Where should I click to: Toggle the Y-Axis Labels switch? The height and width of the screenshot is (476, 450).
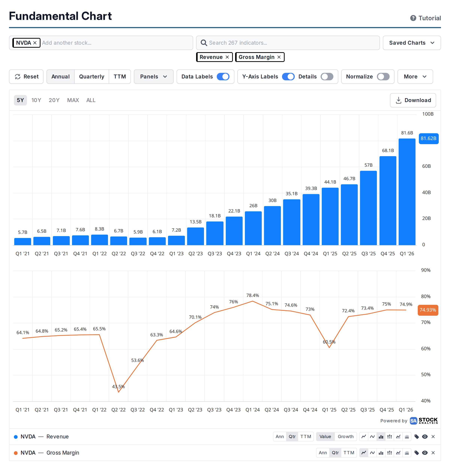click(x=288, y=77)
